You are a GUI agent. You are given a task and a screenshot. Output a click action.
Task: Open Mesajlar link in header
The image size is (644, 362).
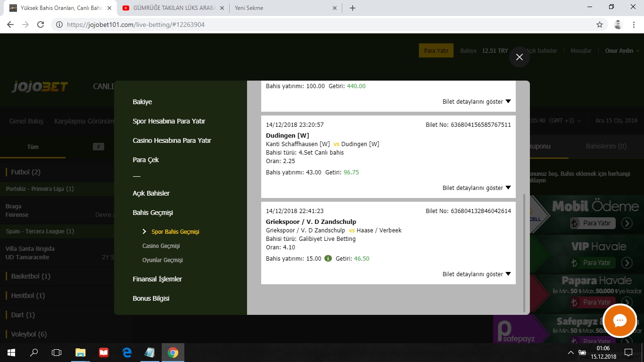tap(581, 51)
